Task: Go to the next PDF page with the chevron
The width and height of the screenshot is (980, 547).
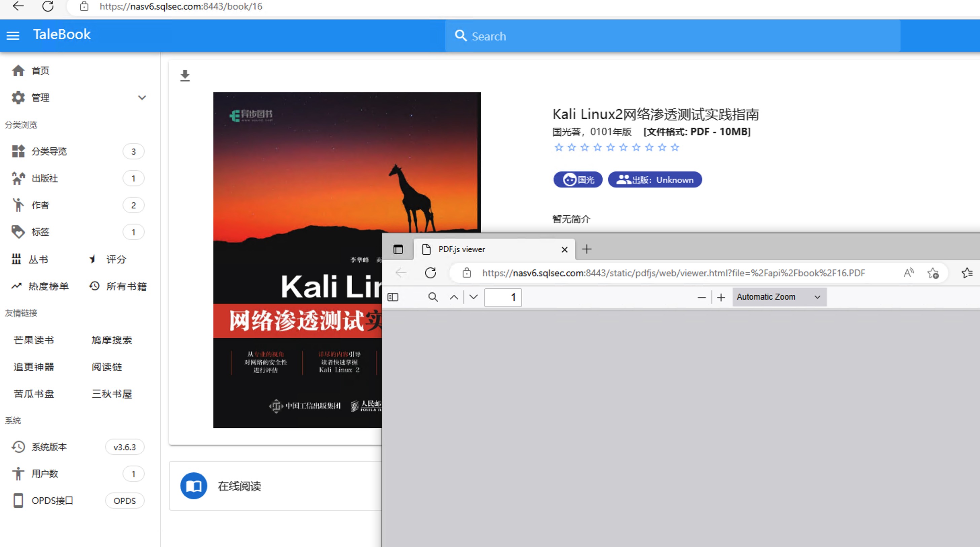Action: [473, 297]
